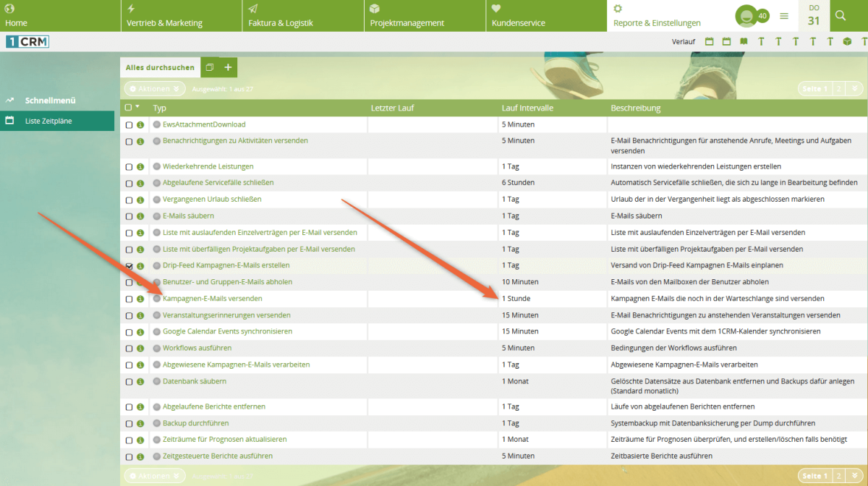
Task: Show info for Backup durchführen row
Action: (x=140, y=424)
